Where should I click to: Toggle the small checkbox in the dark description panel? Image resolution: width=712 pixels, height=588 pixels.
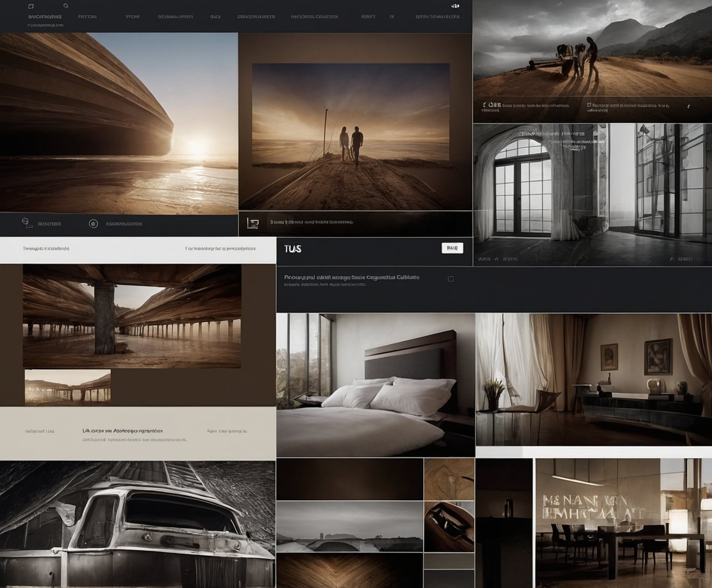coord(451,279)
